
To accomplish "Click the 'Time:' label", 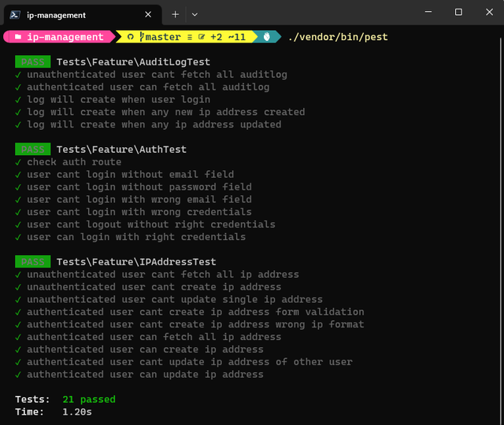I will tap(30, 412).
